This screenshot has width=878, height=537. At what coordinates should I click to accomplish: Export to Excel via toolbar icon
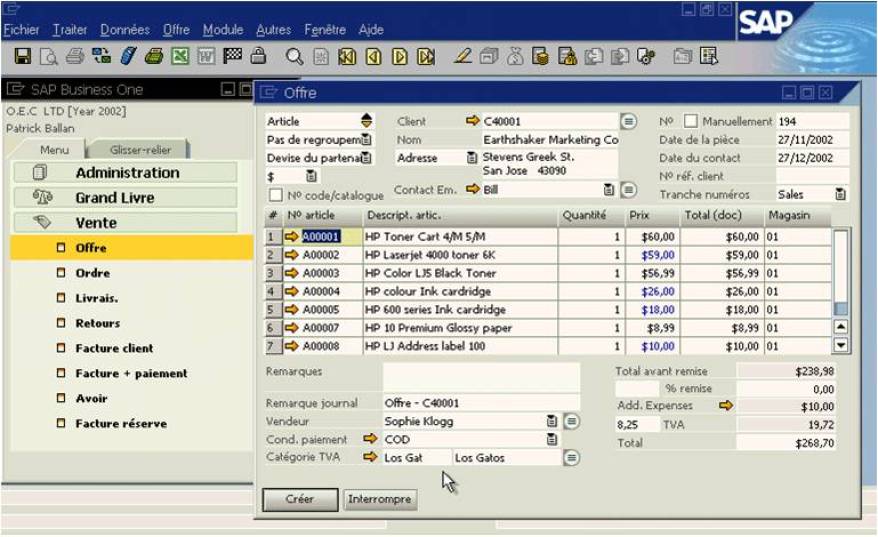[x=180, y=56]
